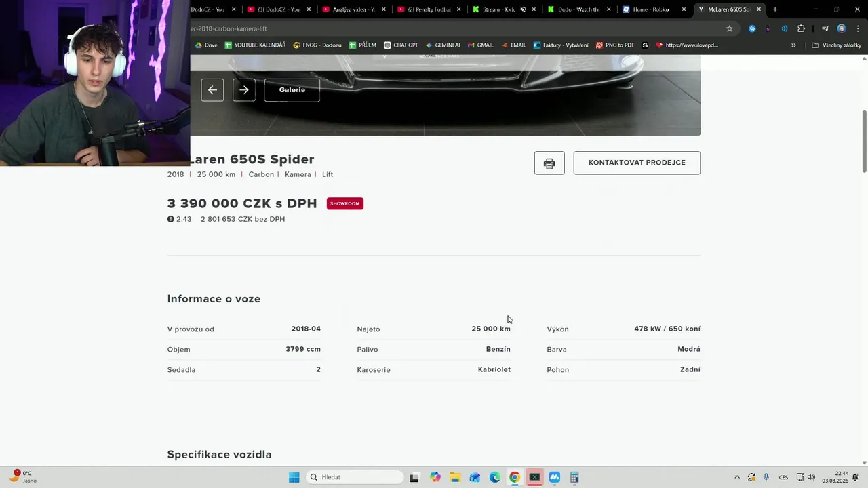Click the 2 801 653 CZK bez DPH text
The image size is (868, 488).
[x=243, y=219]
